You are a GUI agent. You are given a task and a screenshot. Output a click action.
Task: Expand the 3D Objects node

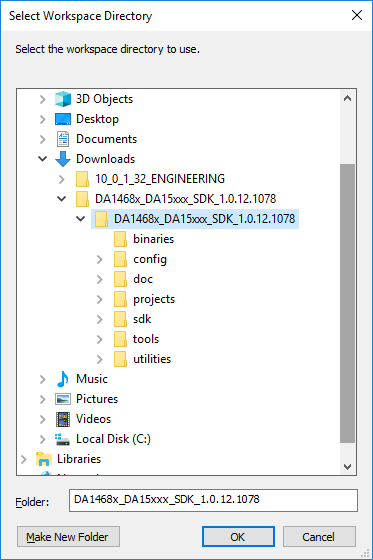(x=43, y=99)
